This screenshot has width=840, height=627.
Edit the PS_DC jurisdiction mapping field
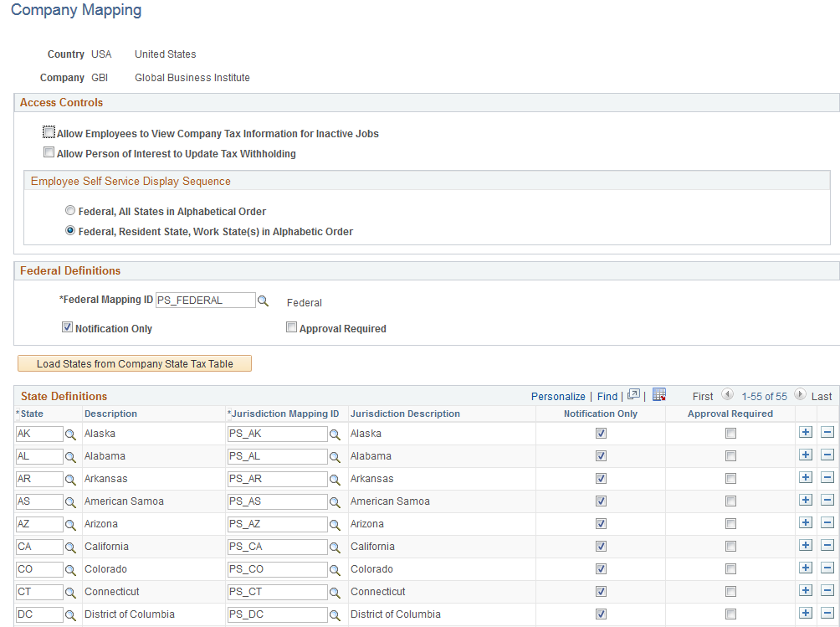coord(278,614)
